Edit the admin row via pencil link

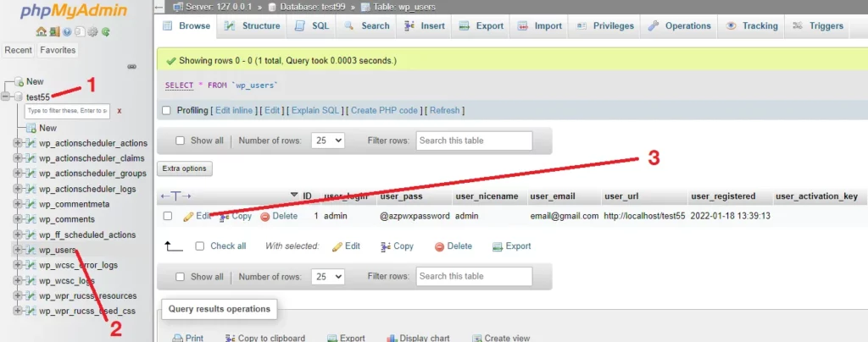[x=198, y=216]
